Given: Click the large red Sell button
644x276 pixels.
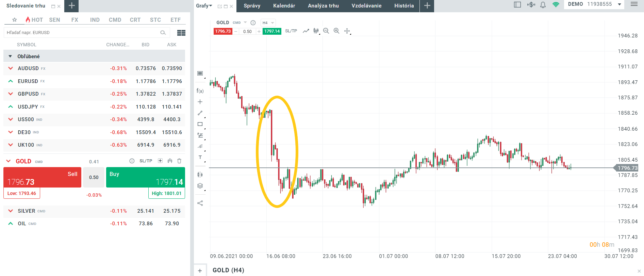Looking at the screenshot, I should pyautogui.click(x=42, y=177).
